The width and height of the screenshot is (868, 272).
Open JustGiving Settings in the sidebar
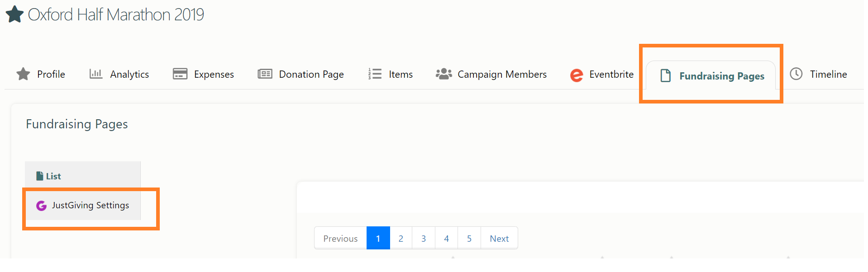tap(83, 205)
